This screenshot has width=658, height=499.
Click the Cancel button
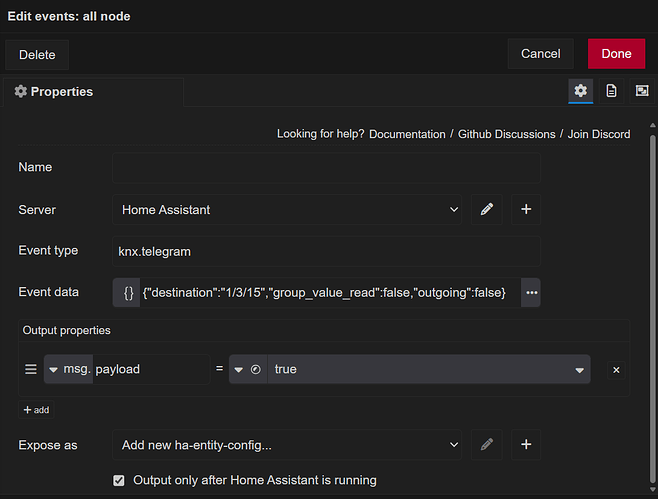click(x=540, y=54)
